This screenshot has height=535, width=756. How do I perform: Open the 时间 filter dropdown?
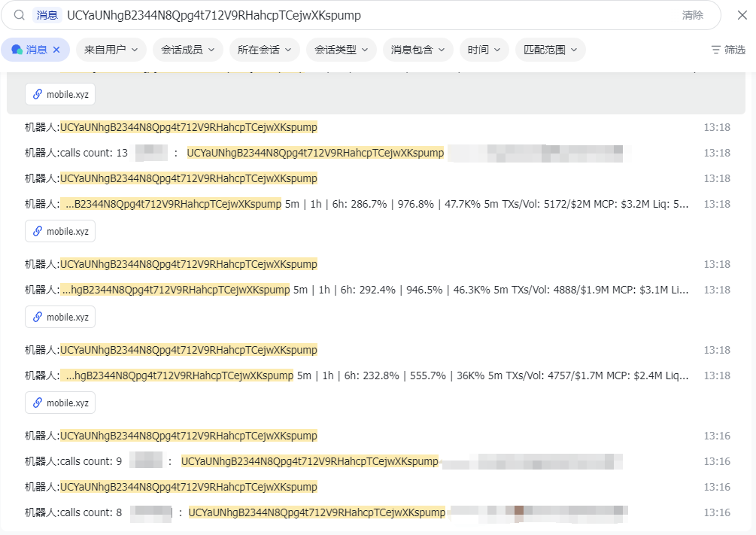tap(484, 50)
